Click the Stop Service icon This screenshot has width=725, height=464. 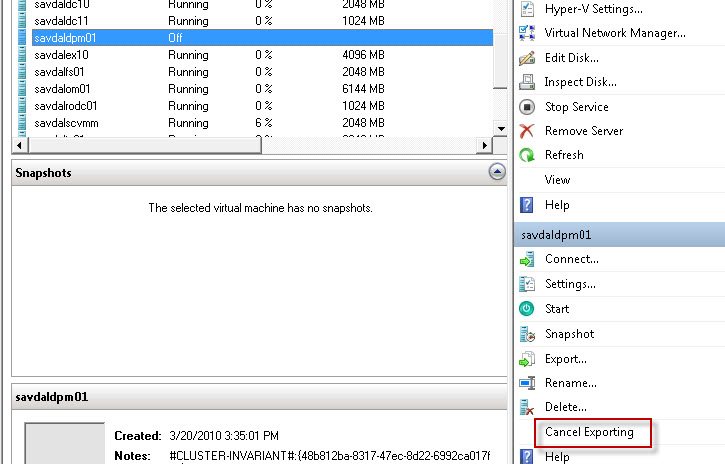coord(527,107)
